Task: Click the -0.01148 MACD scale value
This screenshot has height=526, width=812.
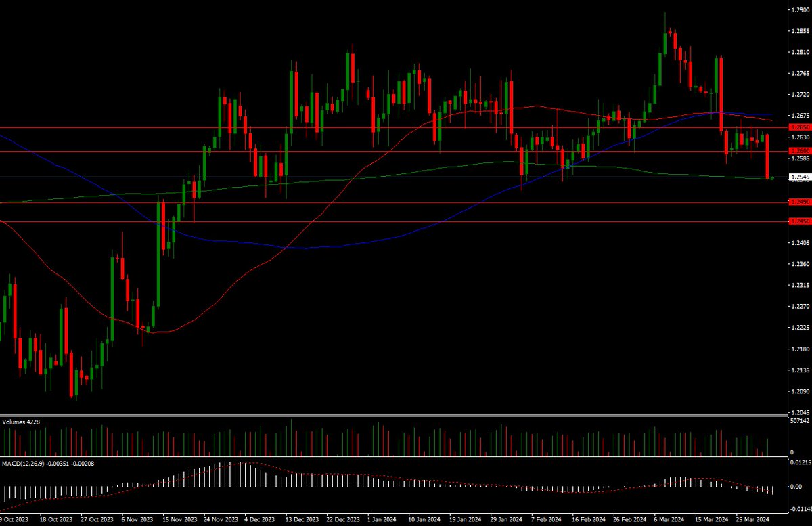Action: click(800, 509)
